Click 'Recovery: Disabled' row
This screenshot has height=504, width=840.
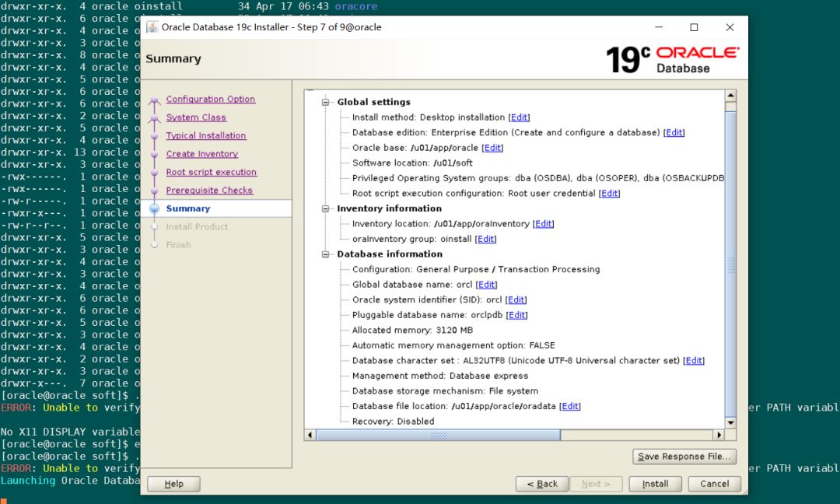pyautogui.click(x=393, y=421)
